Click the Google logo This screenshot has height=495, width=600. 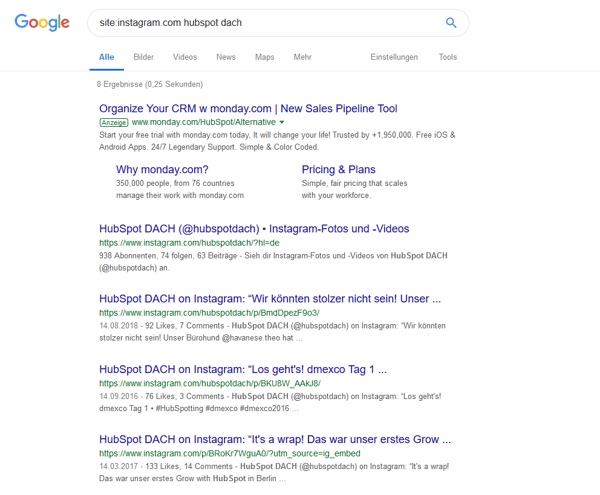click(x=42, y=23)
